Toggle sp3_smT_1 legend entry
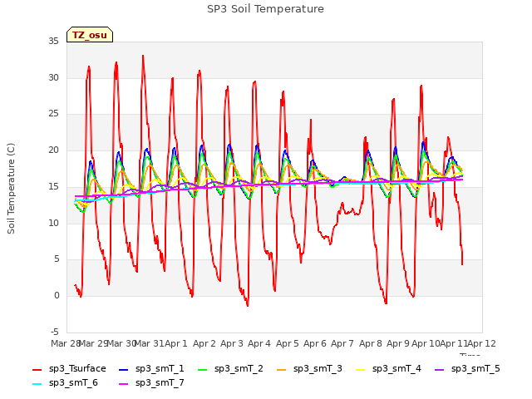532x399 pixels. click(151, 368)
